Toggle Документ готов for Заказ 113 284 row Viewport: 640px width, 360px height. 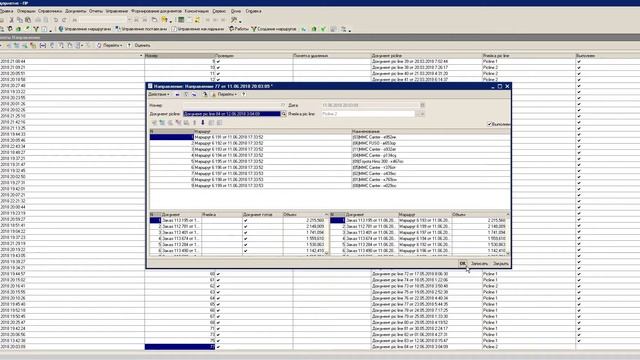pos(245,245)
